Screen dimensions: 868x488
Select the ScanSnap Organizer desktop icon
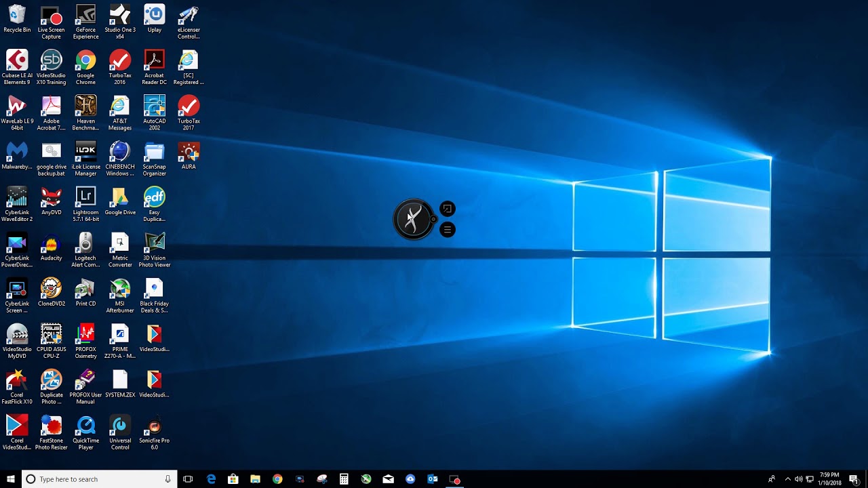click(155, 159)
